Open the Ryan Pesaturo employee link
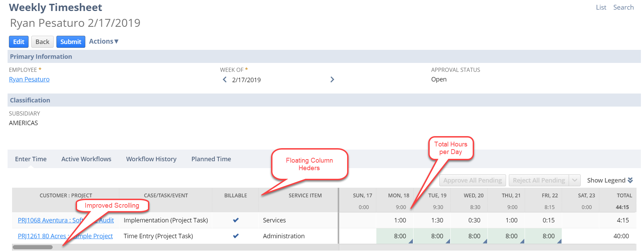Image resolution: width=644 pixels, height=252 pixels. [29, 79]
